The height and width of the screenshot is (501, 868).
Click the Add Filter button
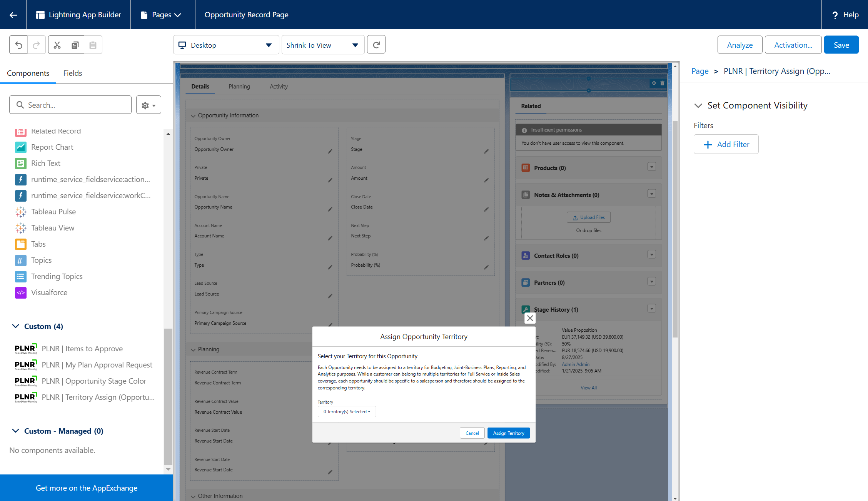[x=726, y=144]
